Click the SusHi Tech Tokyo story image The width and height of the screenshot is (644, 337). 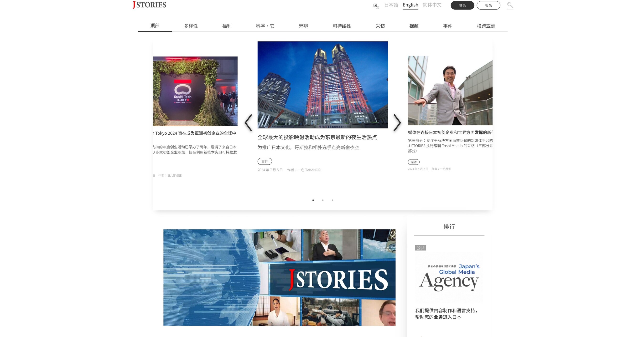point(195,92)
